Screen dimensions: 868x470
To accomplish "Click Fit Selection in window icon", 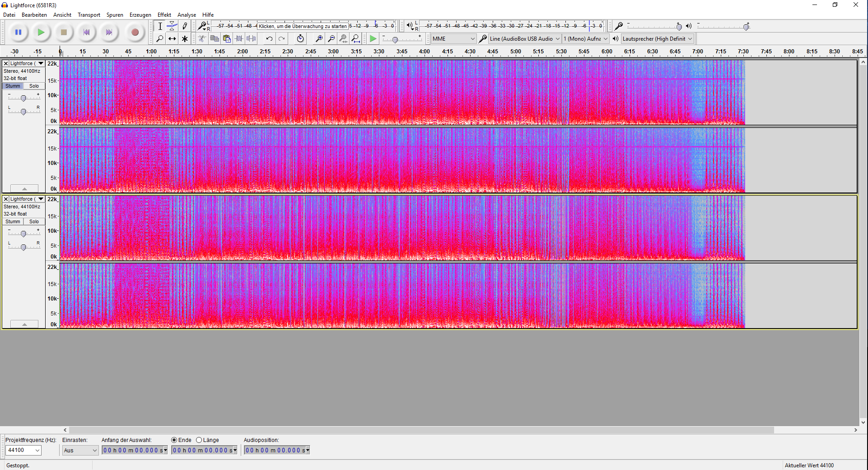I will click(x=343, y=39).
